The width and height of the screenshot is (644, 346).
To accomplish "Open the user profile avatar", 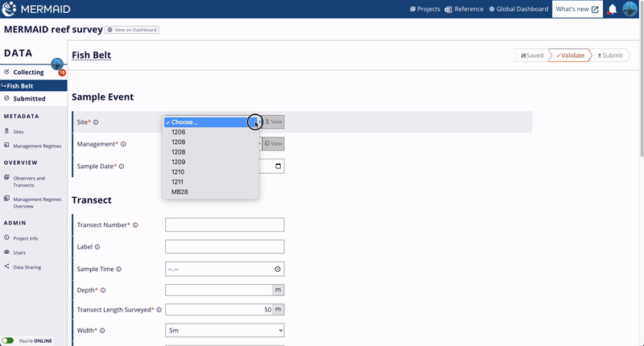I will (631, 10).
